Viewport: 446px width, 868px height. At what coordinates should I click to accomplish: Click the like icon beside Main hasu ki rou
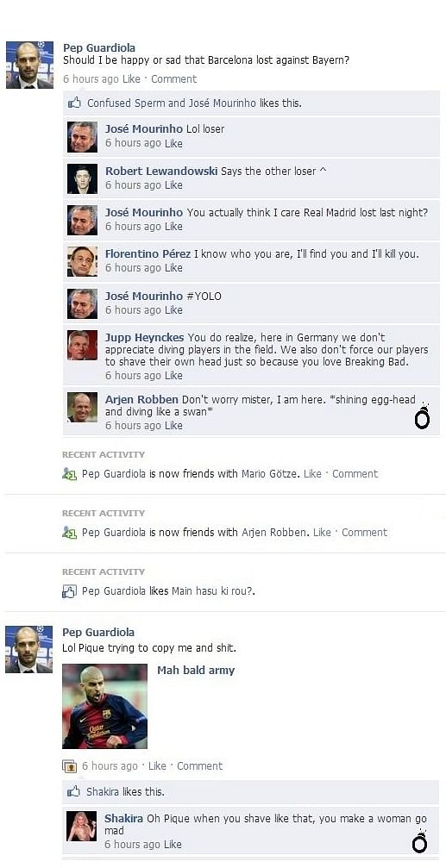pos(69,591)
